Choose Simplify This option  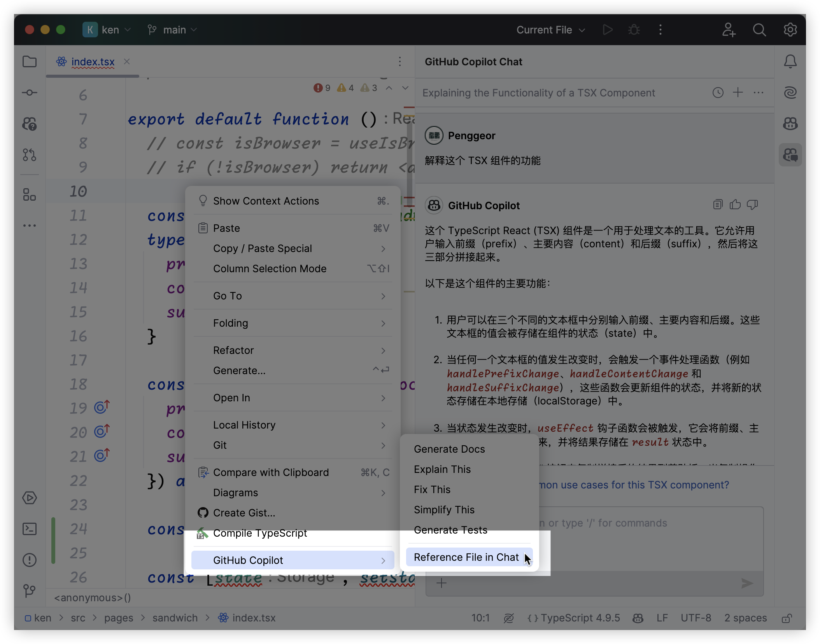click(x=470, y=510)
